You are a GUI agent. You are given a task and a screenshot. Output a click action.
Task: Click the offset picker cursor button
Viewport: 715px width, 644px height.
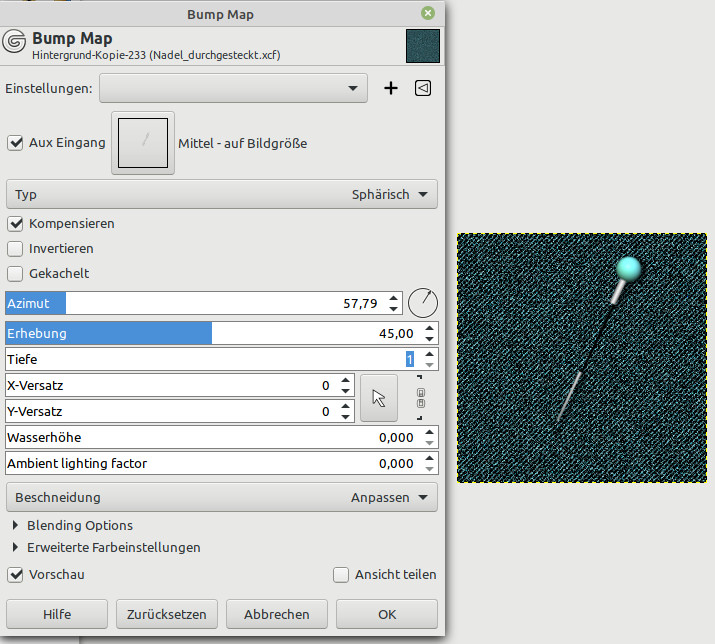[x=378, y=398]
